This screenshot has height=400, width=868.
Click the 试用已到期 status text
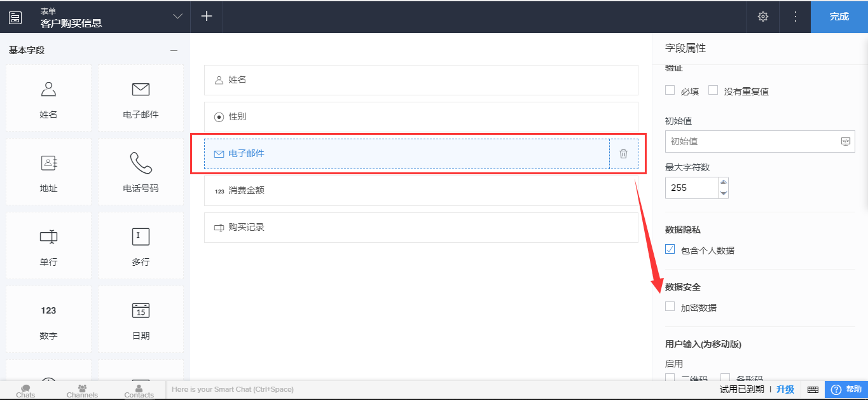coord(742,389)
